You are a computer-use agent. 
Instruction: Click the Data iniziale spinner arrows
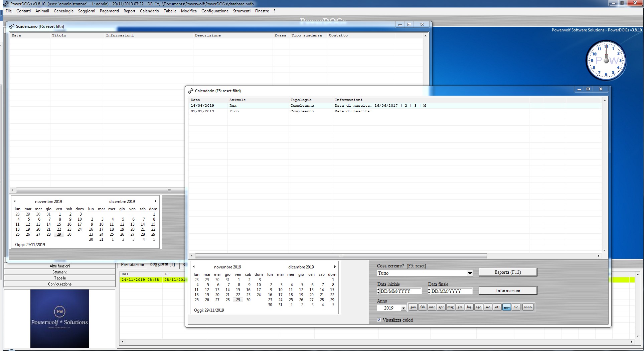(x=378, y=291)
